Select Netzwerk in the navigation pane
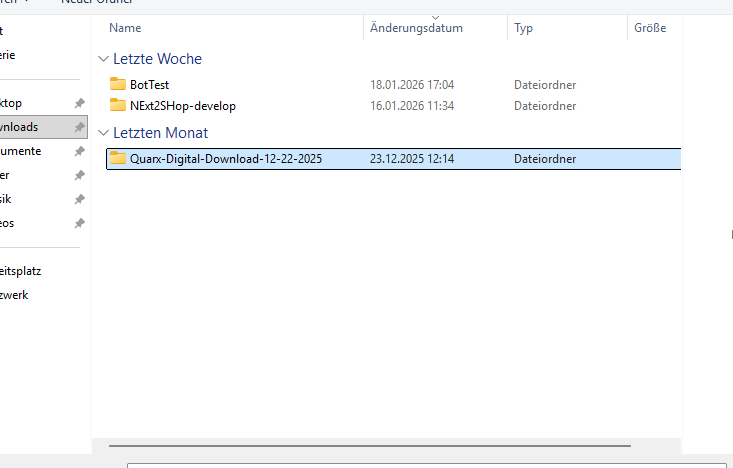This screenshot has height=468, width=733. 20,295
